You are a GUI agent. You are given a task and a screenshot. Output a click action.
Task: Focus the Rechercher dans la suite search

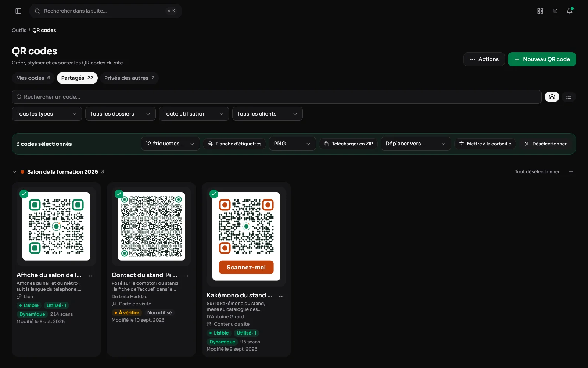coord(106,11)
